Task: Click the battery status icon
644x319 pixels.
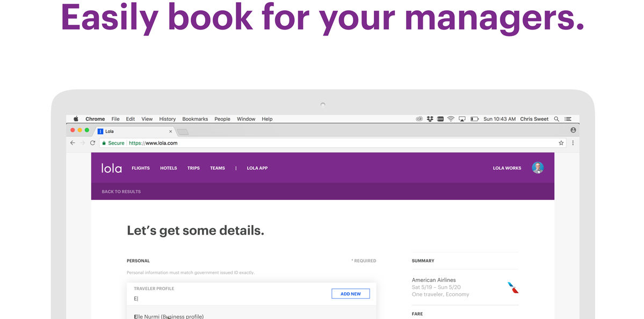Action: [474, 119]
